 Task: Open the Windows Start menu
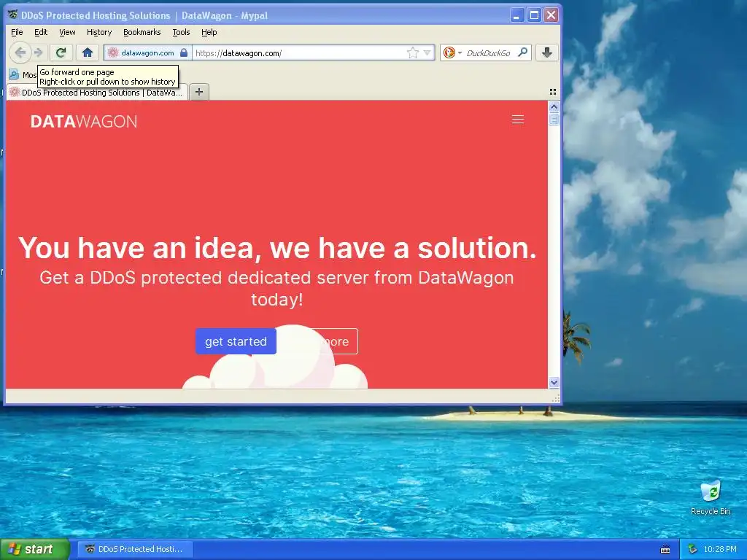coord(34,549)
